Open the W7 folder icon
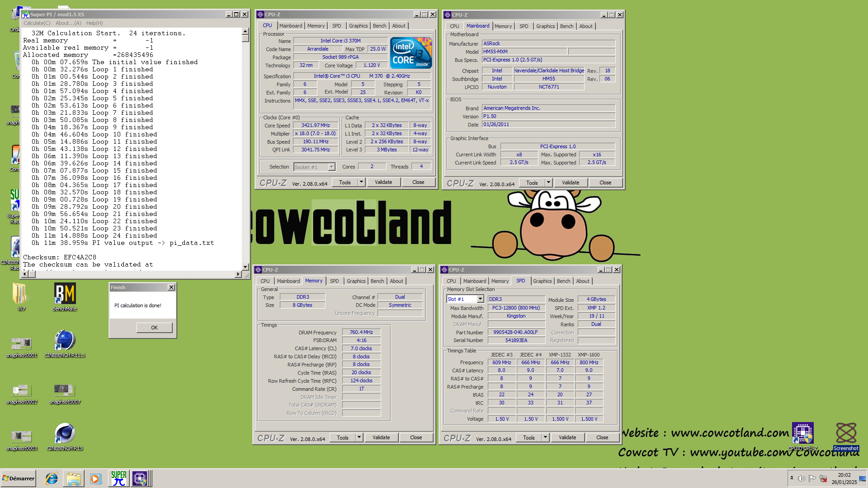This screenshot has width=868, height=488. [x=21, y=297]
